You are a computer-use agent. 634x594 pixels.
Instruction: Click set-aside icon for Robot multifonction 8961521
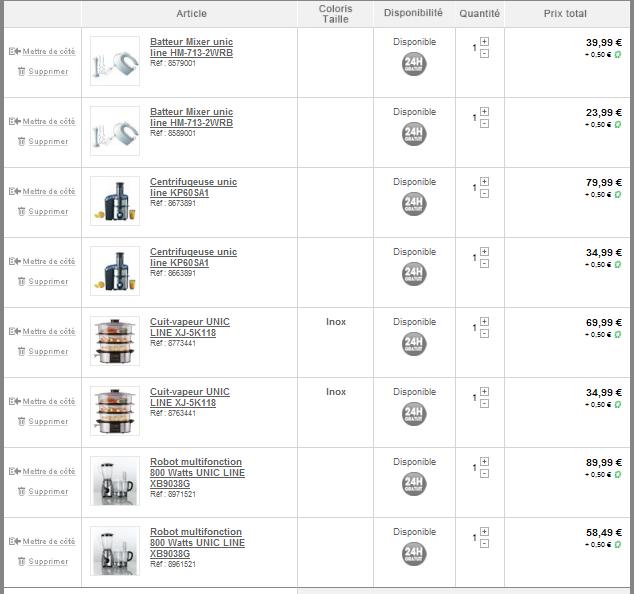[15, 541]
